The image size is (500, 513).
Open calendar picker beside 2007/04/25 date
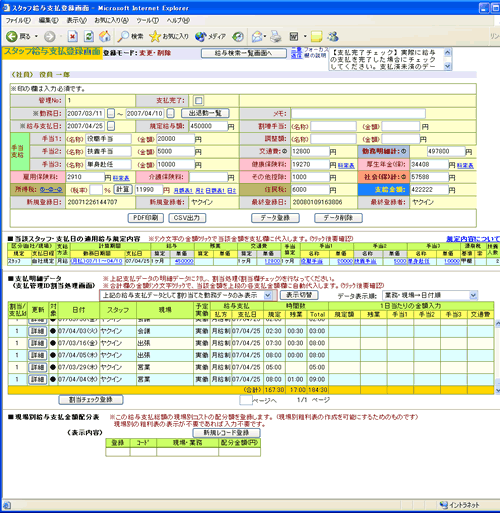click(x=111, y=126)
